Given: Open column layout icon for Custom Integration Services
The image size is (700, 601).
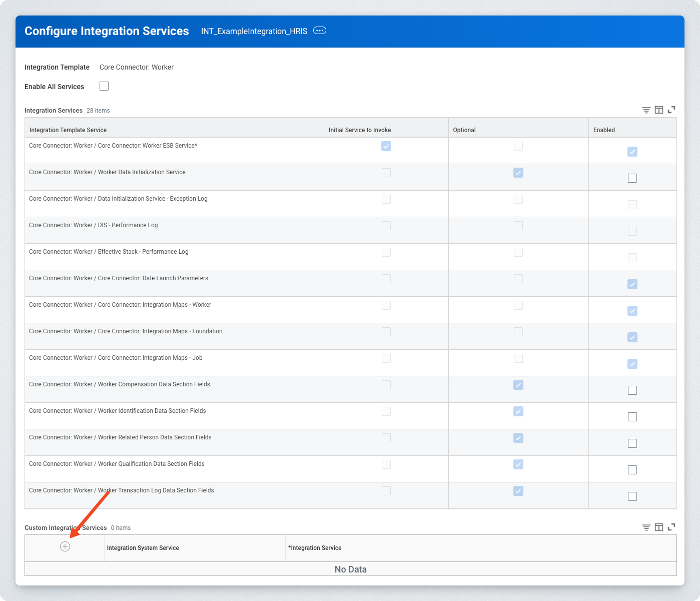Looking at the screenshot, I should (659, 527).
